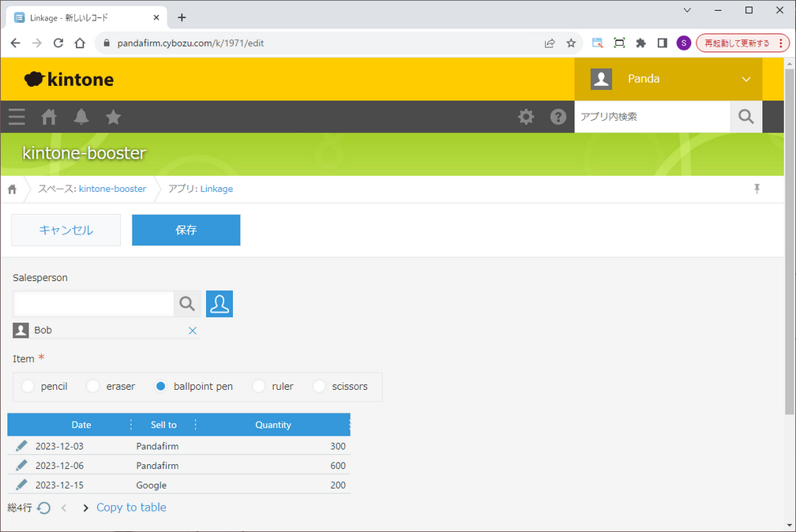Open the tab search chevron in title bar
Image resolution: width=796 pixels, height=532 pixels.
click(x=687, y=10)
